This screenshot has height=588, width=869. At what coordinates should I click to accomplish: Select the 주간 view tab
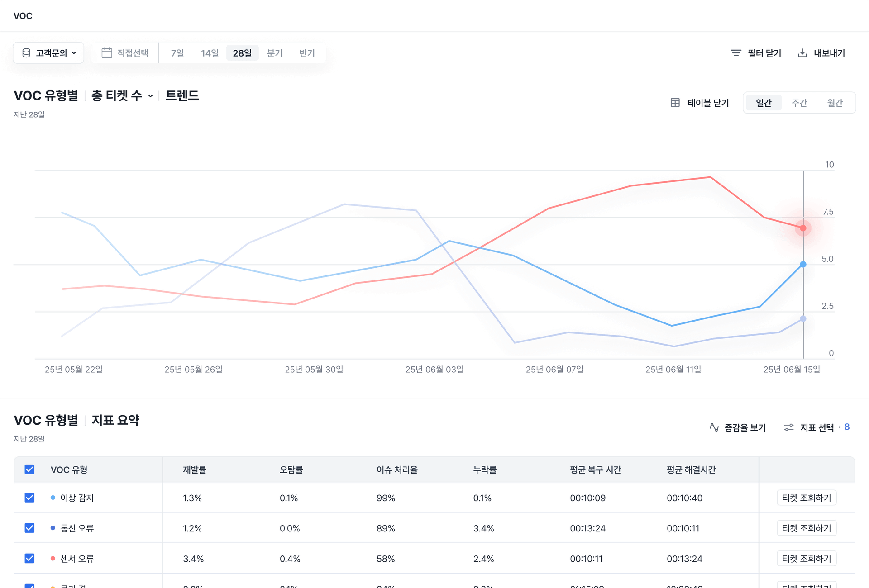799,103
